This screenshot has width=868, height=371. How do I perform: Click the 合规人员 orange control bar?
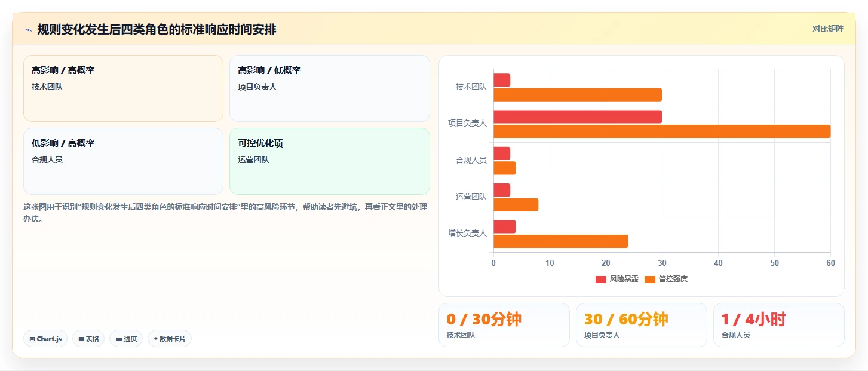[505, 168]
